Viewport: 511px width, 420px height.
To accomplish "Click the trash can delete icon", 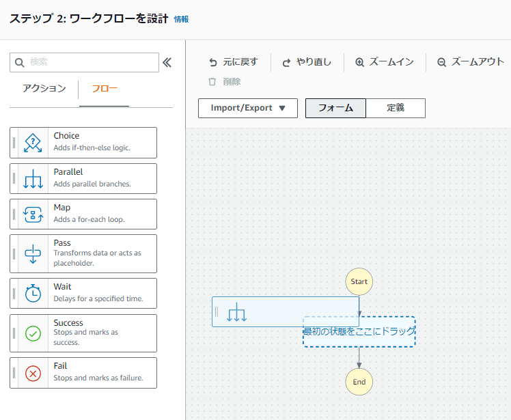I will pos(212,81).
